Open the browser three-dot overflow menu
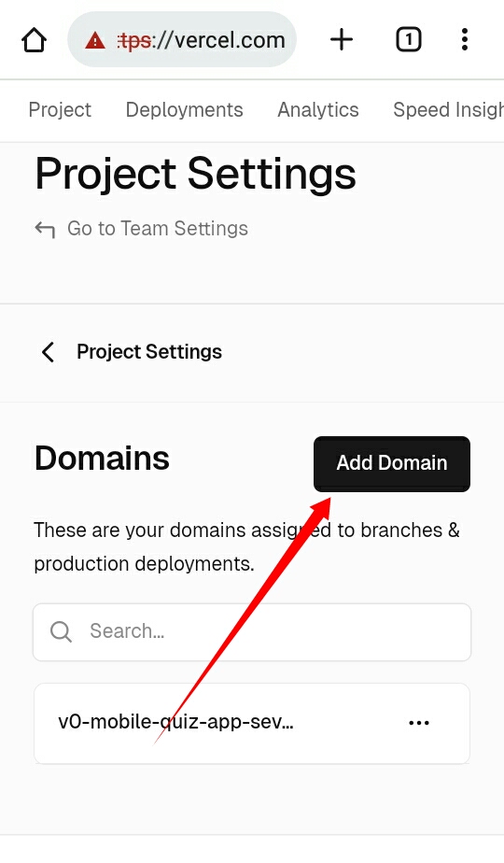504x863 pixels. [465, 39]
